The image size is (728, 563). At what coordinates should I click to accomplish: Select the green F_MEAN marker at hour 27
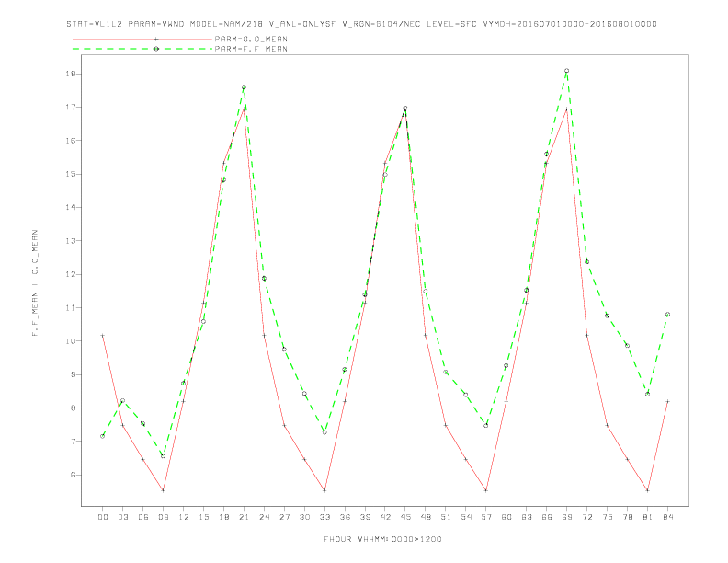(x=284, y=350)
